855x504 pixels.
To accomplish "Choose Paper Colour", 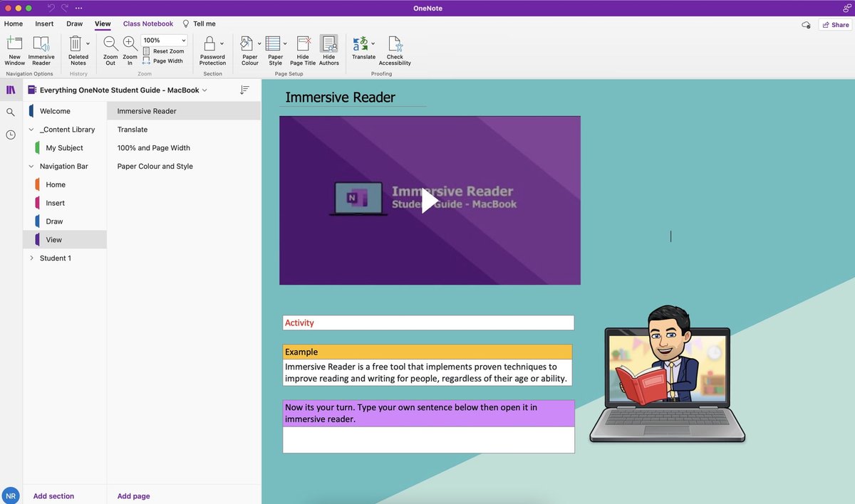I will point(249,51).
